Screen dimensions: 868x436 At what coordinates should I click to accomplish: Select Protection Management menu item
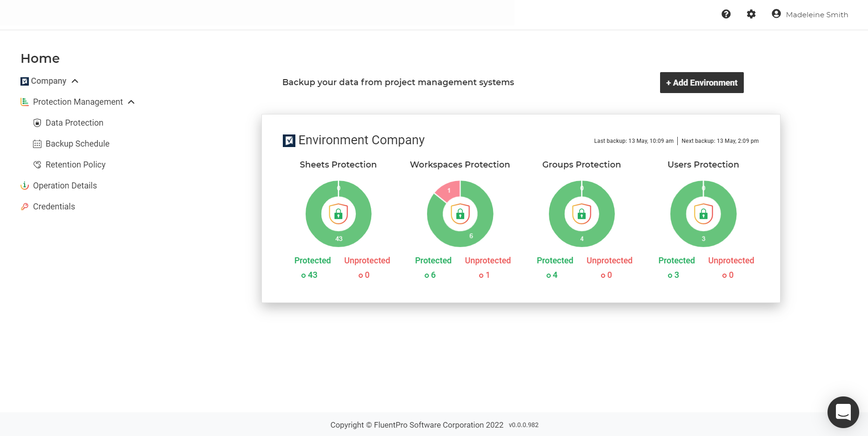coord(78,102)
